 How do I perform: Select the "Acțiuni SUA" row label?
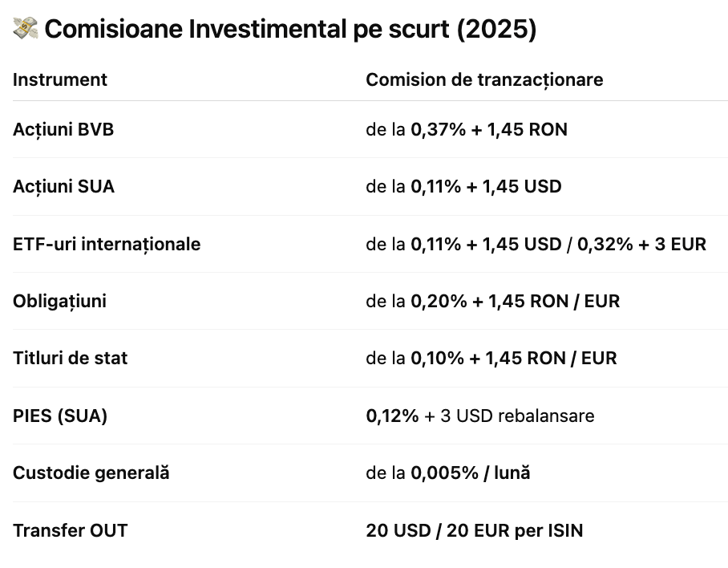[63, 186]
